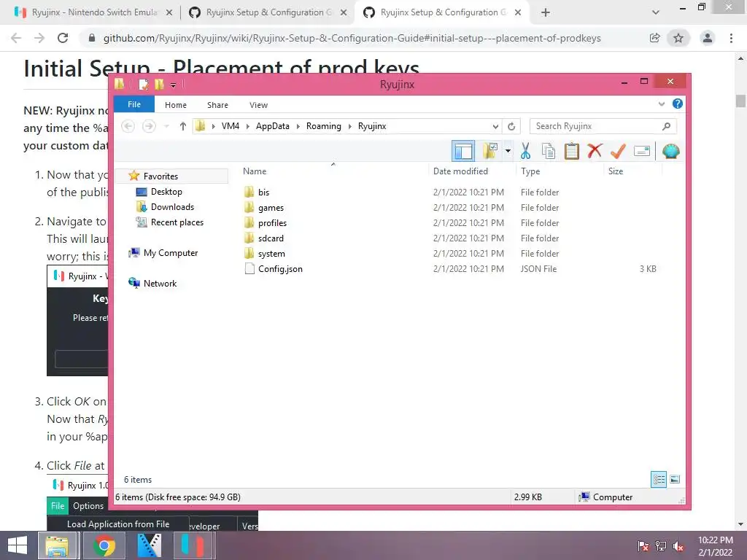
Task: Click the Search Ryujinx field
Action: tap(603, 126)
